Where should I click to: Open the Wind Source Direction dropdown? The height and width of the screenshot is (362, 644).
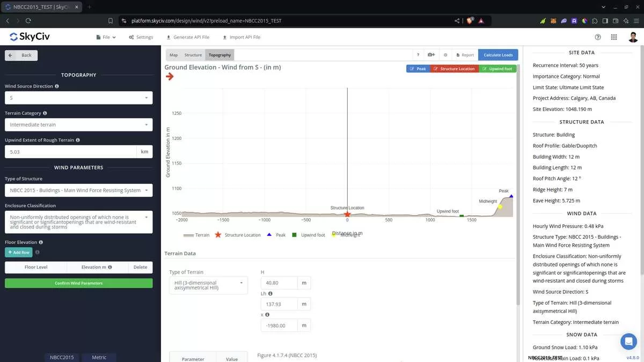(x=78, y=98)
